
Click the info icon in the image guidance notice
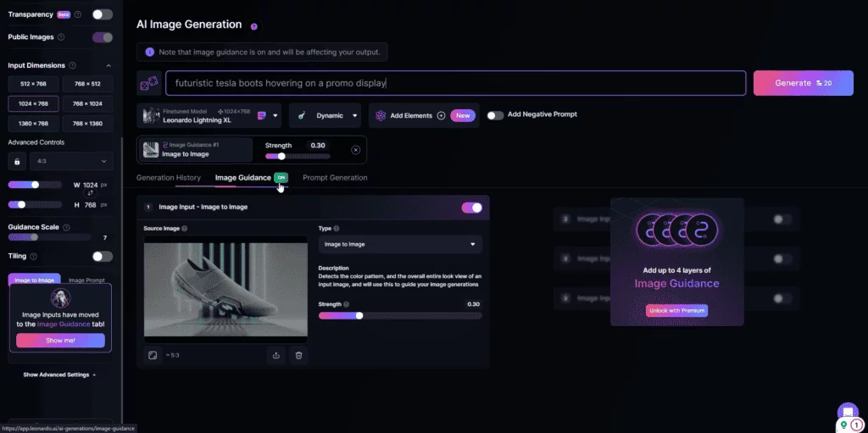149,52
